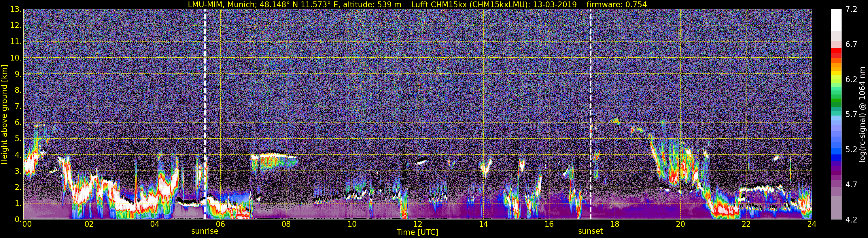Click the time axis tick '22'
This screenshot has height=238, width=868.
[x=746, y=224]
